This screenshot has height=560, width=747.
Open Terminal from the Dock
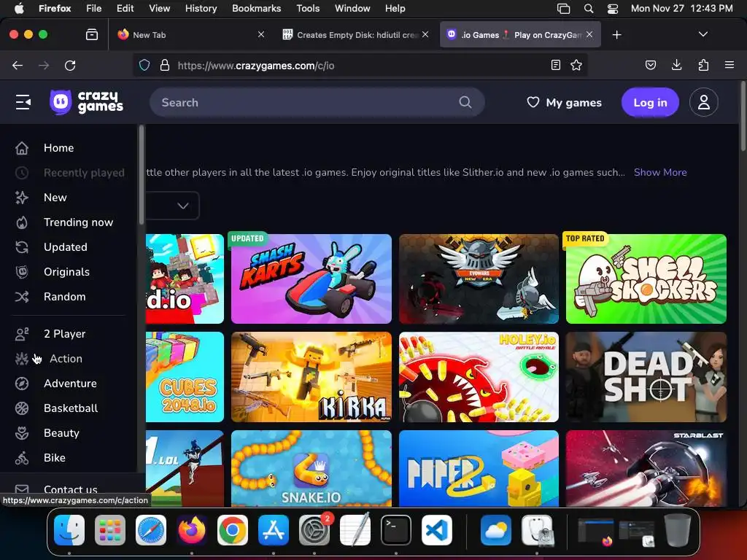pyautogui.click(x=396, y=530)
